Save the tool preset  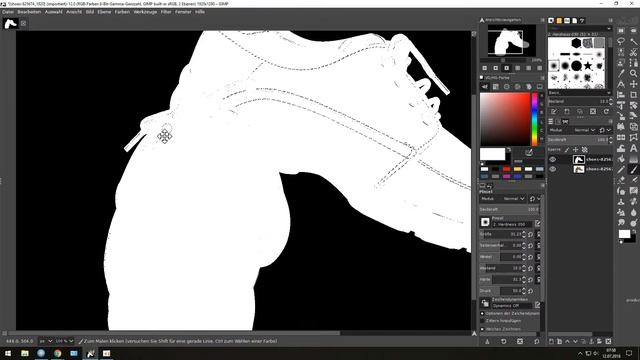487,341
